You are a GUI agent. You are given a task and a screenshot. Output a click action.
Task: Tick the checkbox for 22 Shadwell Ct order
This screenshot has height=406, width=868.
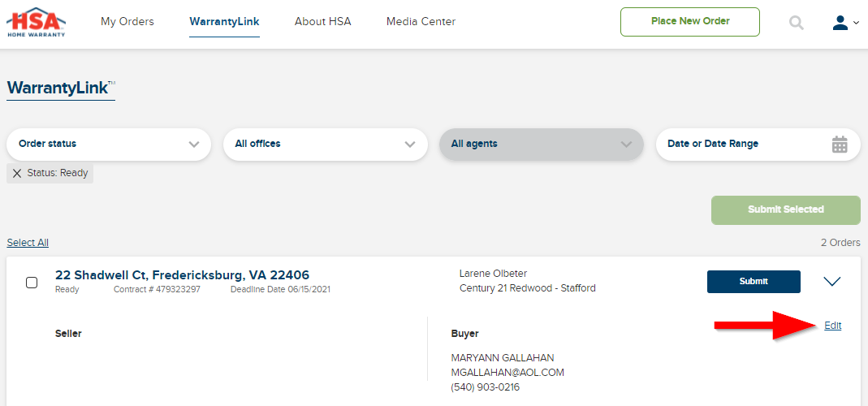pos(32,283)
